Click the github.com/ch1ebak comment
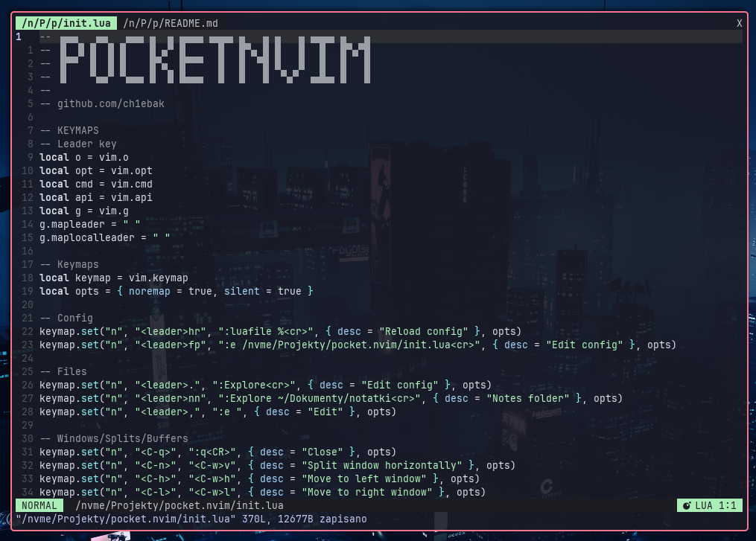The height and width of the screenshot is (541, 756). (x=111, y=103)
